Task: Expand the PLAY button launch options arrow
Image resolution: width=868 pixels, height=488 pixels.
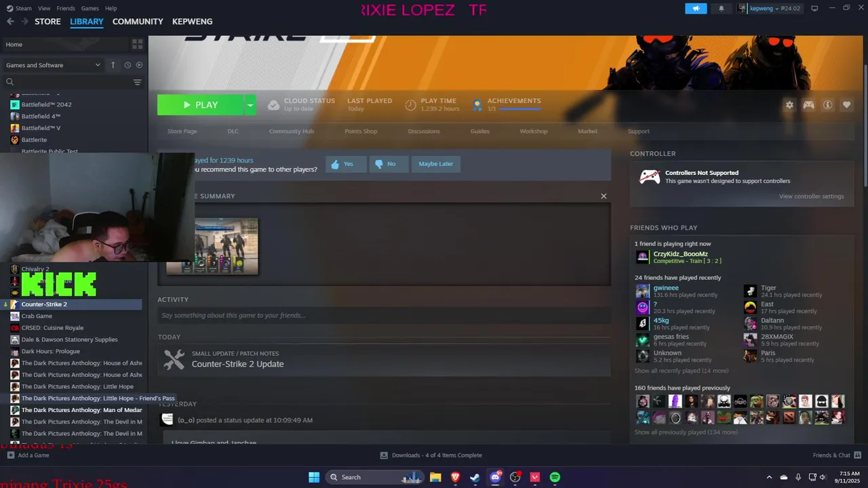Action: [250, 105]
